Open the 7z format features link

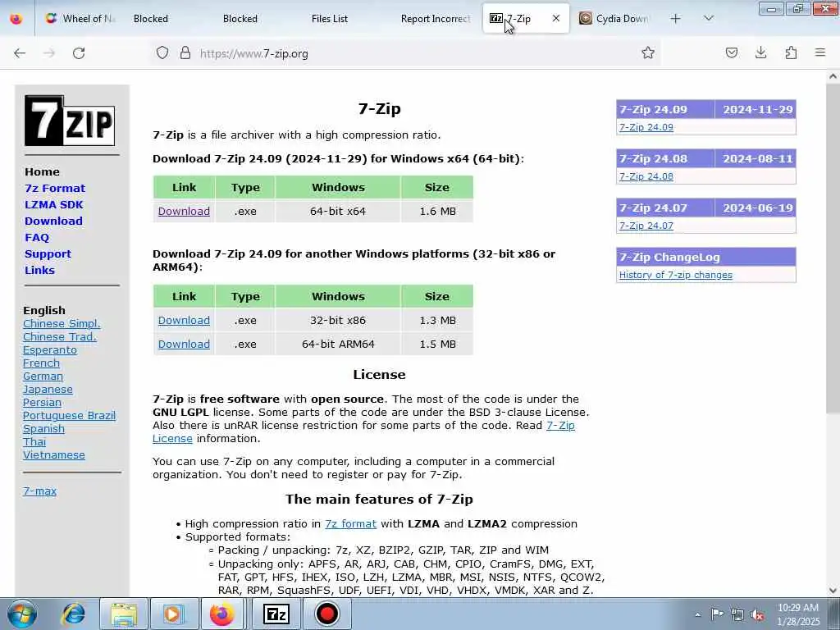(350, 524)
